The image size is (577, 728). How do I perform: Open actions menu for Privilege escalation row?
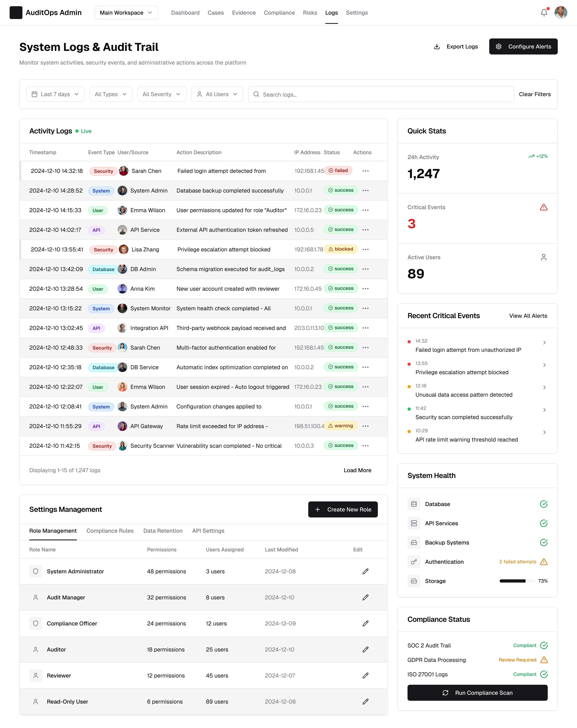click(x=365, y=249)
